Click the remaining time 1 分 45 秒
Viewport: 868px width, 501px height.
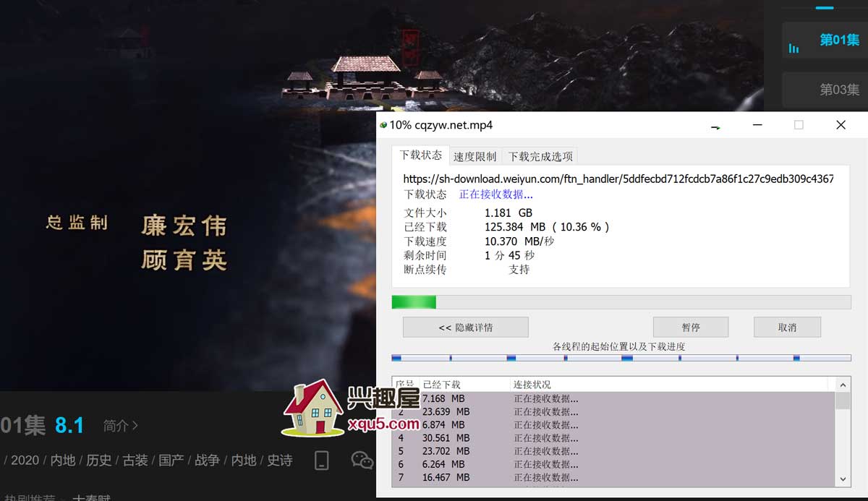click(x=510, y=255)
